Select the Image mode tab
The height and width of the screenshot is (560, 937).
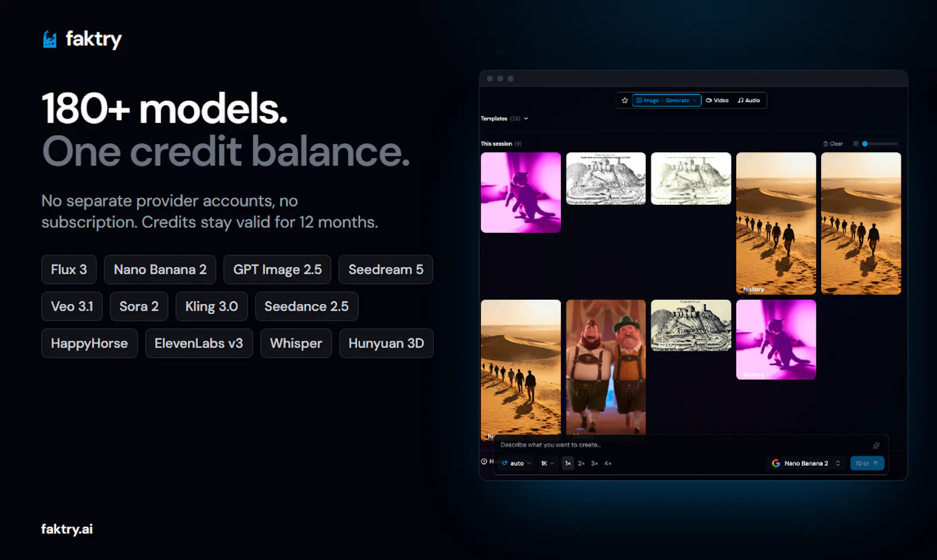[648, 101]
